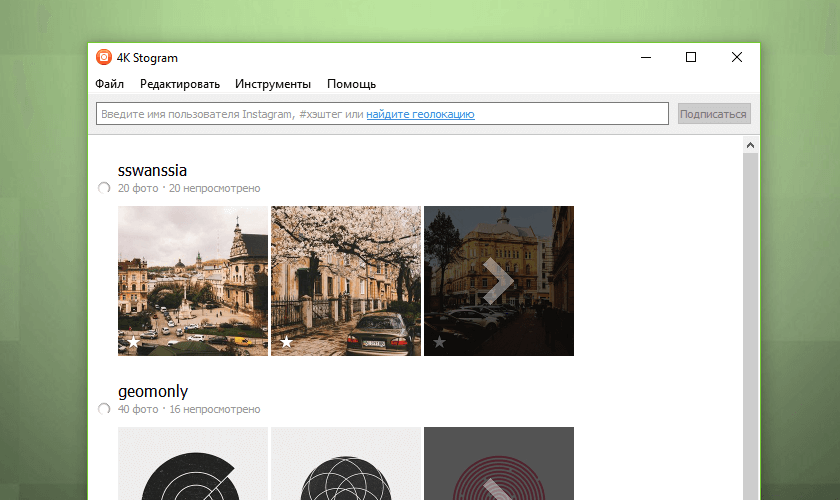Open geomonly black segmented circle image

[193, 464]
